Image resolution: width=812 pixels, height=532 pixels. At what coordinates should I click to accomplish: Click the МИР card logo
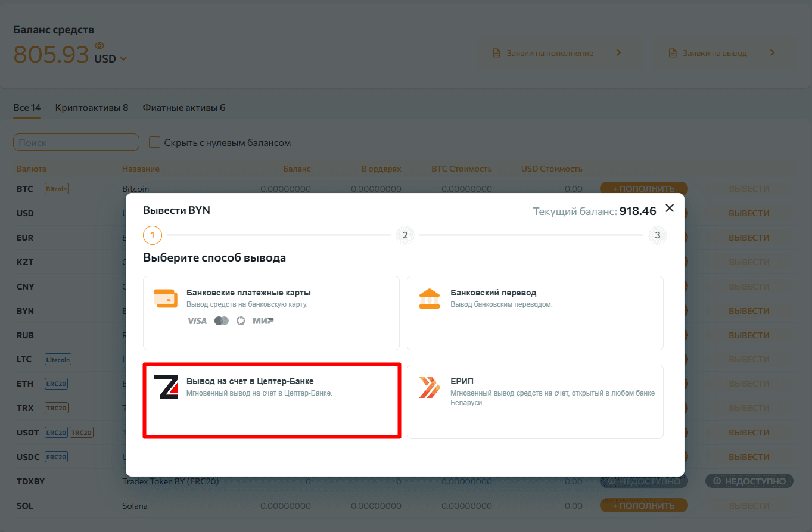coord(263,321)
